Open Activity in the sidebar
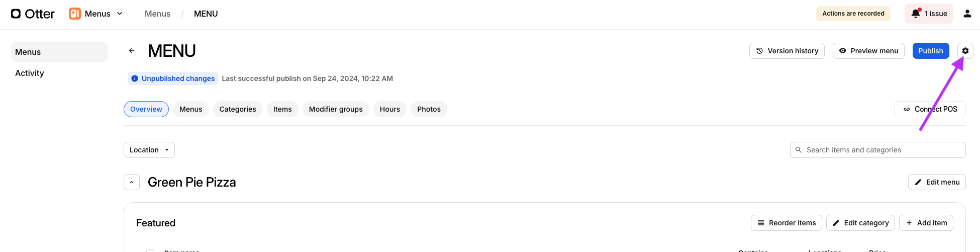The height and width of the screenshot is (252, 980). [30, 73]
